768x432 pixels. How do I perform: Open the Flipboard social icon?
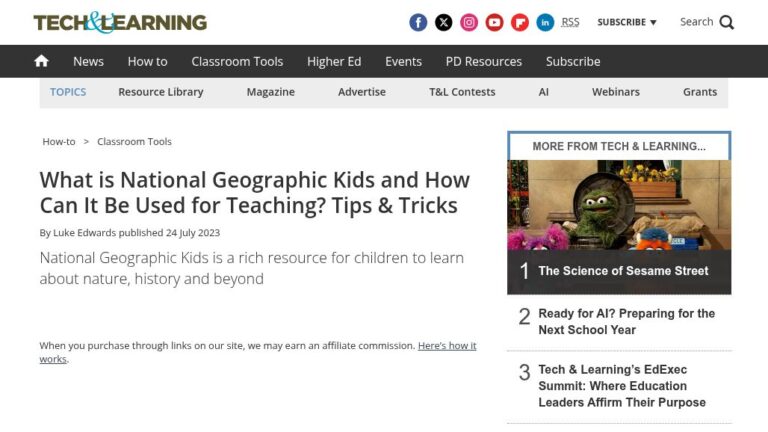520,23
